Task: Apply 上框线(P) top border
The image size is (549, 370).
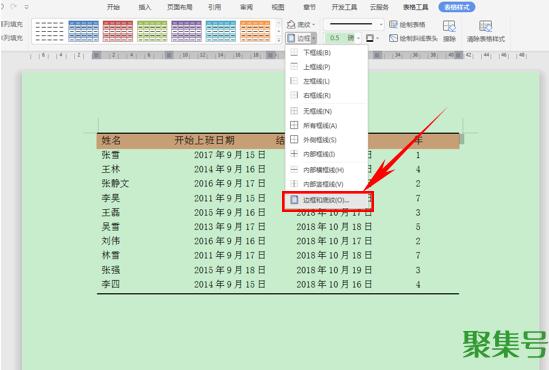Action: point(317,67)
